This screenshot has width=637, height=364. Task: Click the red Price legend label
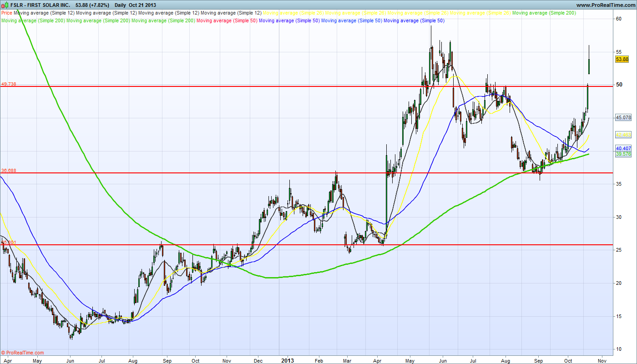[x=7, y=13]
